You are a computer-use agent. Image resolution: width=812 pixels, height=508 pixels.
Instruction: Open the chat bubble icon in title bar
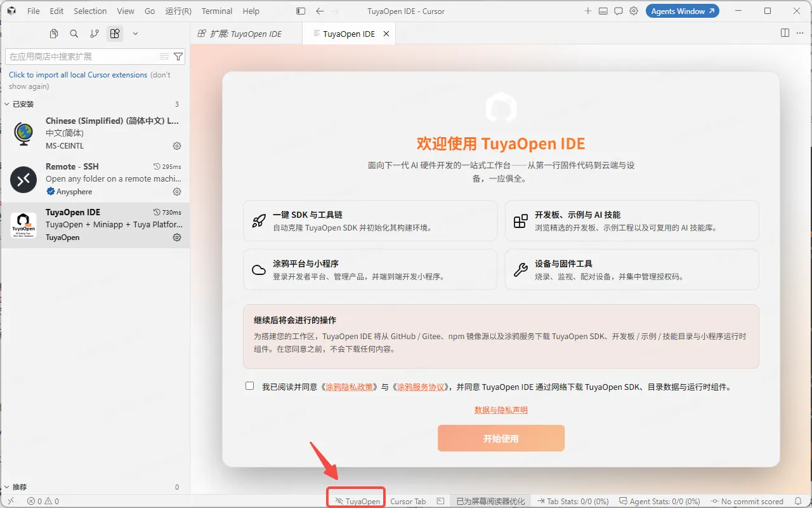point(619,11)
